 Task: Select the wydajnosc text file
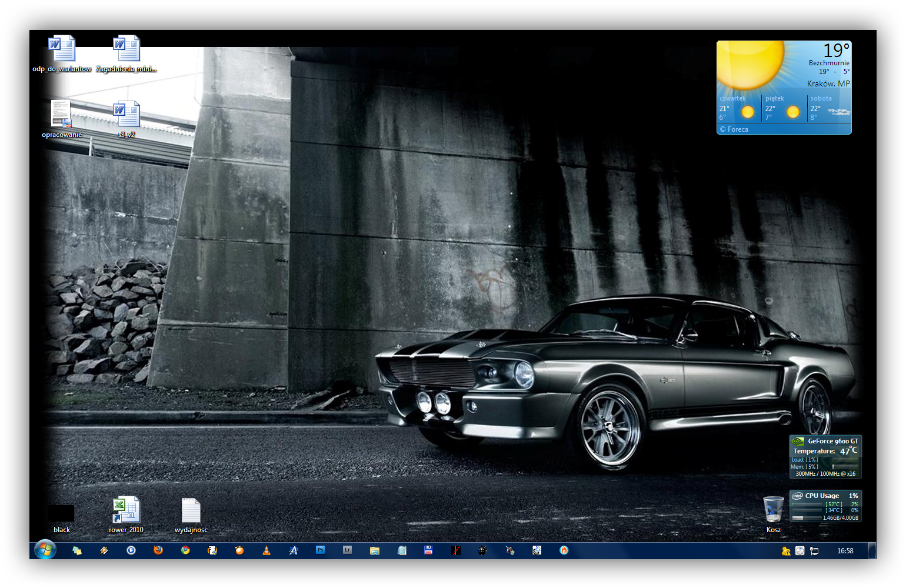click(191, 510)
